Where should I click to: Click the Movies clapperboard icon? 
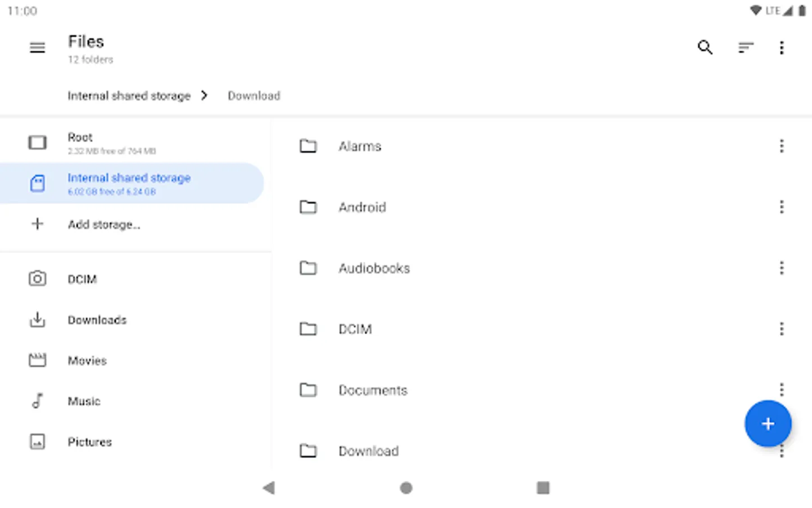pyautogui.click(x=37, y=360)
